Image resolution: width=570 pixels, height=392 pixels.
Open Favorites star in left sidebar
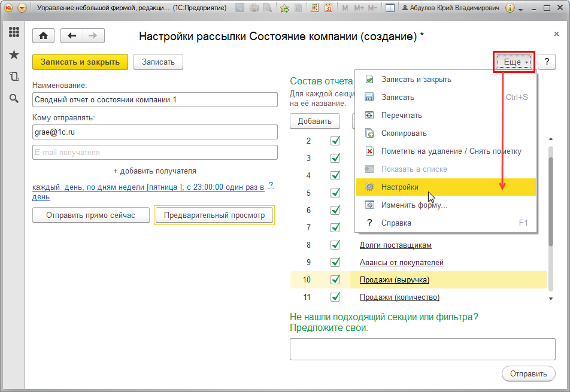[14, 54]
